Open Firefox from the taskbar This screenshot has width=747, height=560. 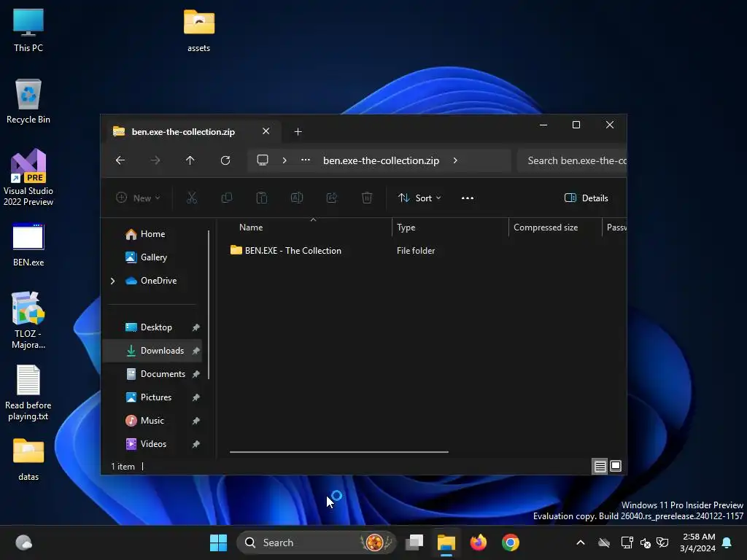coord(479,542)
